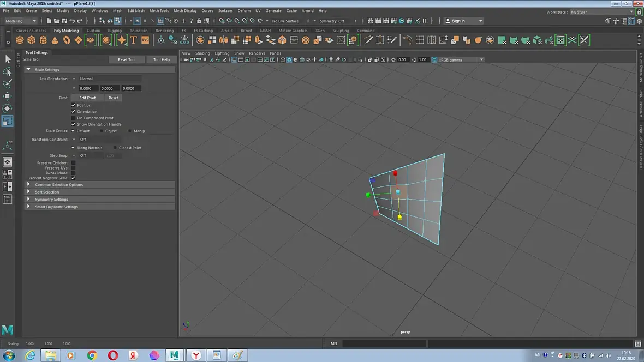Uncheck Show Orientation Handle

pyautogui.click(x=73, y=124)
